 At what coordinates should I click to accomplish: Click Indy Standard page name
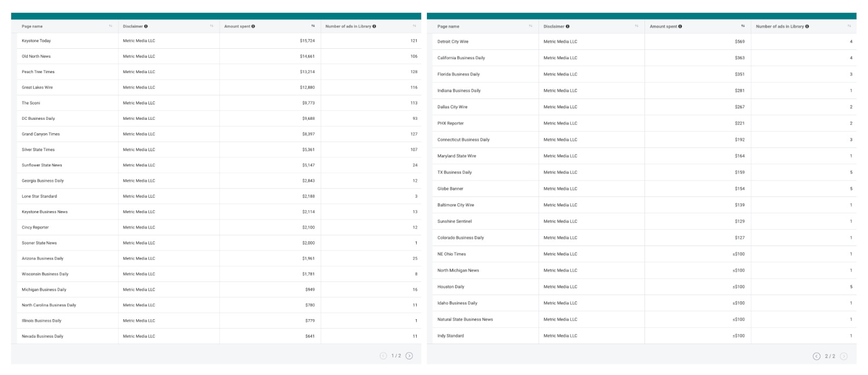(450, 335)
